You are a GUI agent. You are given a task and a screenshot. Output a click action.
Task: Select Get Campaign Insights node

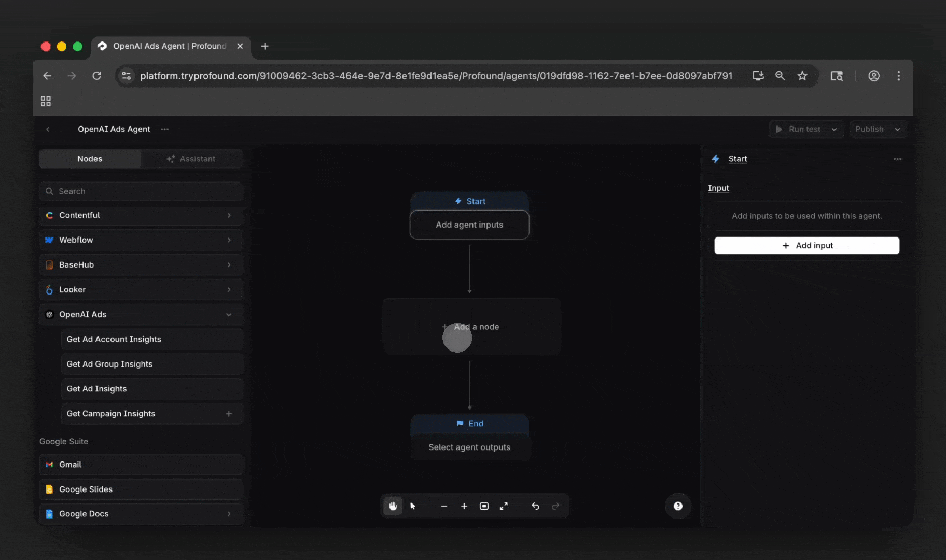pos(152,414)
